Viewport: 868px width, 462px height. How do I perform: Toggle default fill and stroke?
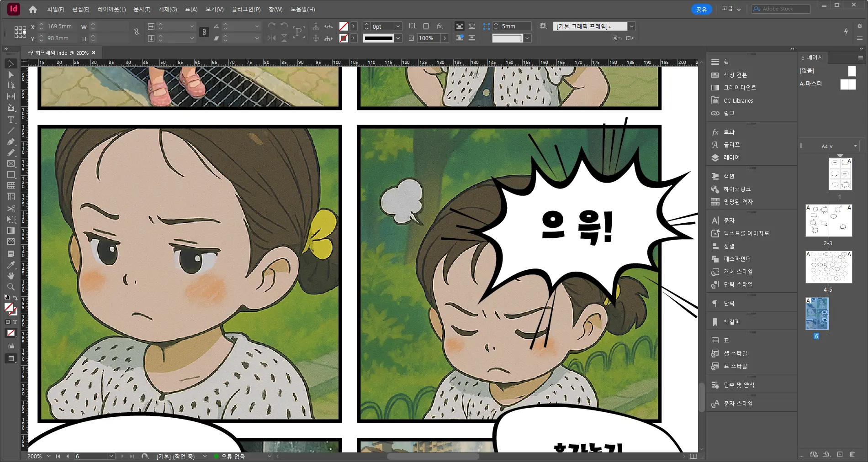pyautogui.click(x=7, y=297)
